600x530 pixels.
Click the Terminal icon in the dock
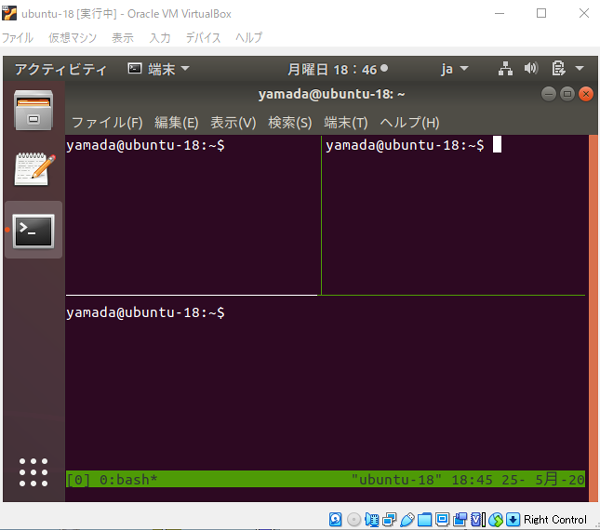click(x=34, y=231)
